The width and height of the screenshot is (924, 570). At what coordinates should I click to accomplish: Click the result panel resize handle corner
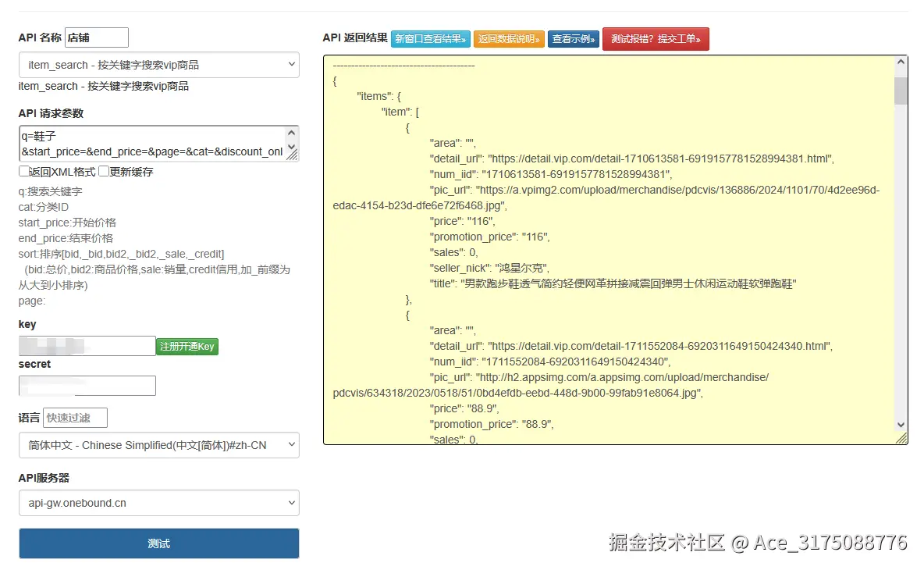pyautogui.click(x=901, y=438)
